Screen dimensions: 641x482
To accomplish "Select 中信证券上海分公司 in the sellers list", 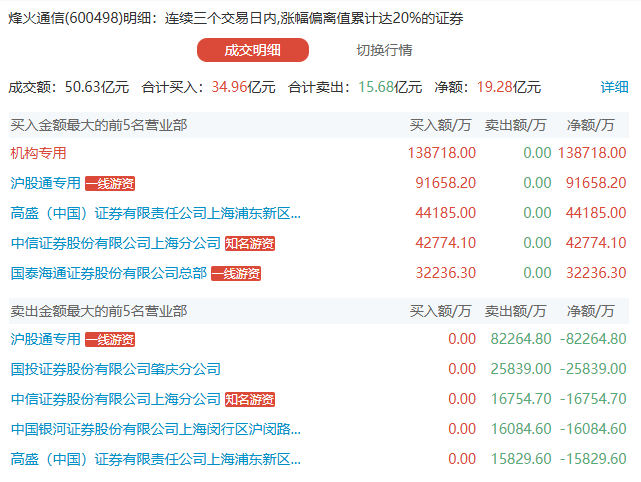I will click(115, 399).
